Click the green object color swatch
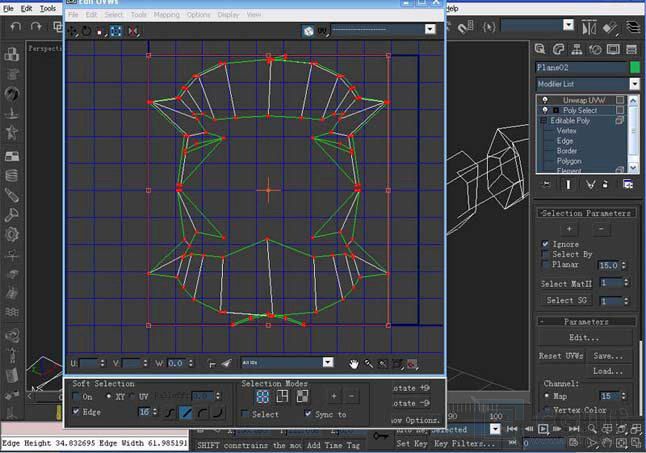 click(x=635, y=67)
